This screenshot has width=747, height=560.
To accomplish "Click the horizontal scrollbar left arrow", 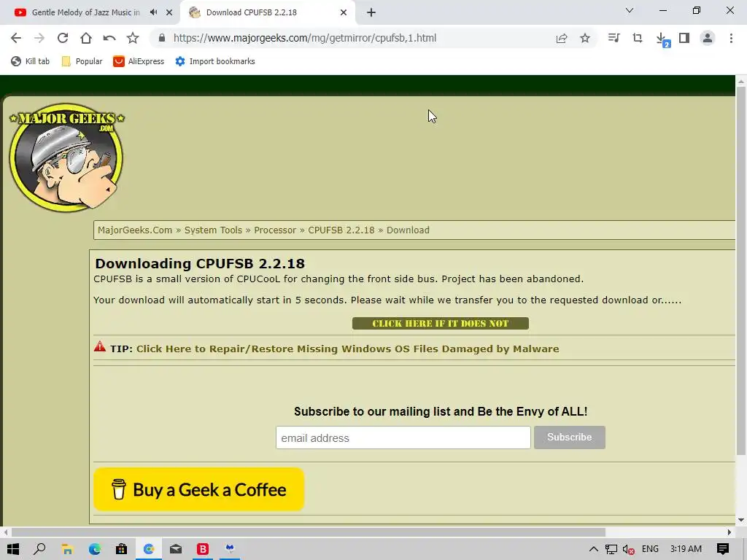I will tap(6, 532).
